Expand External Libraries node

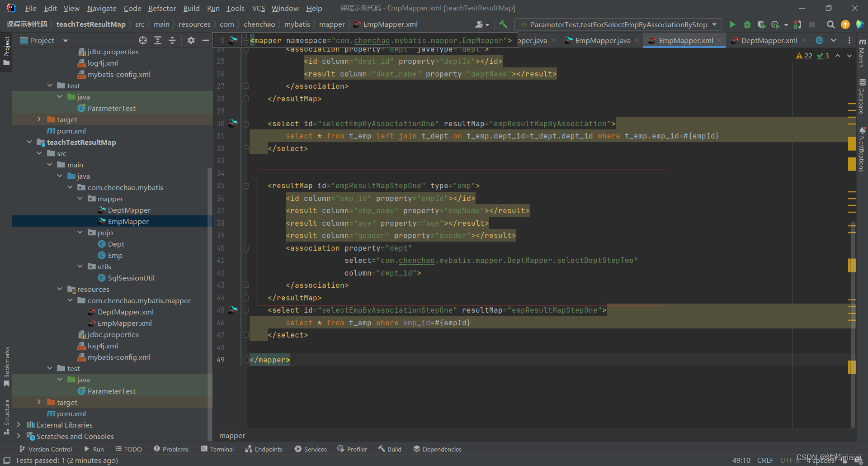(x=19, y=424)
